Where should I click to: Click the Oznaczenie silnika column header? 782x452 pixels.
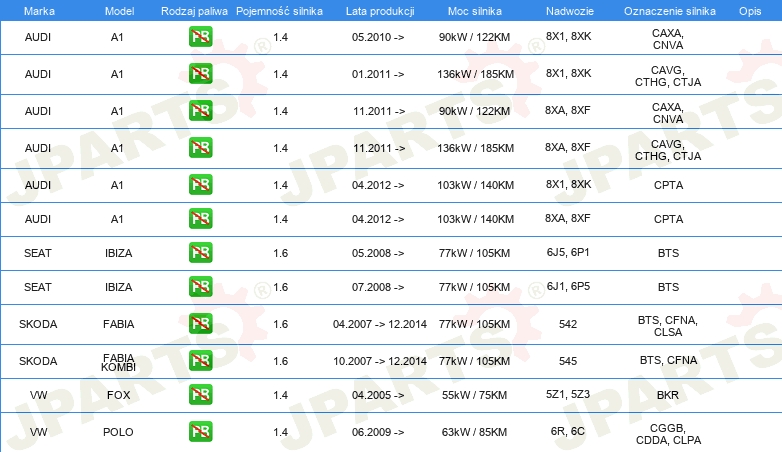(x=670, y=11)
